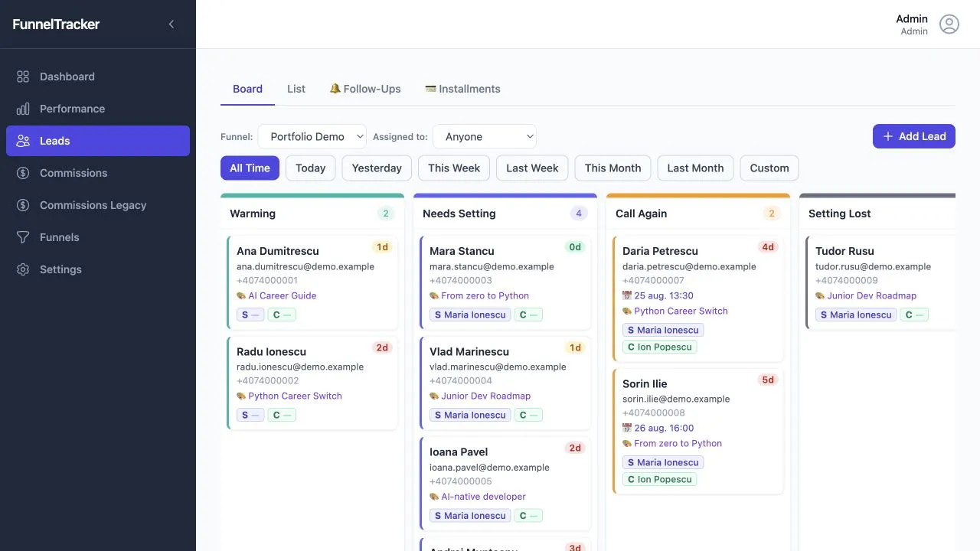Open the Installments tab
This screenshot has width=980, height=551.
[x=462, y=89]
